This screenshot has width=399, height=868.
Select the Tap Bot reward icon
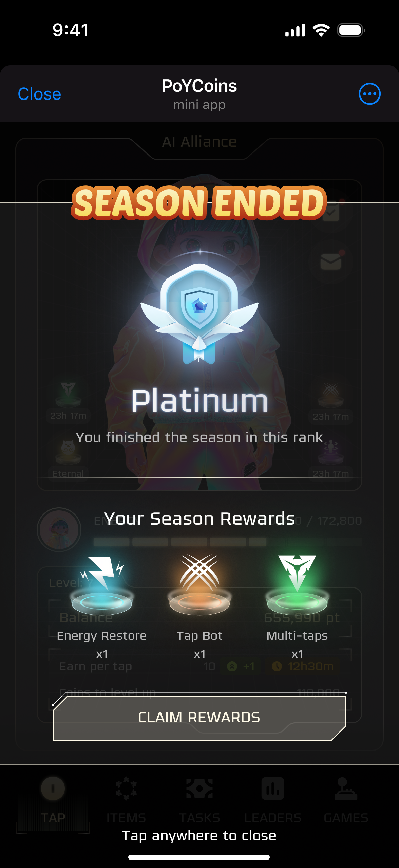[199, 585]
